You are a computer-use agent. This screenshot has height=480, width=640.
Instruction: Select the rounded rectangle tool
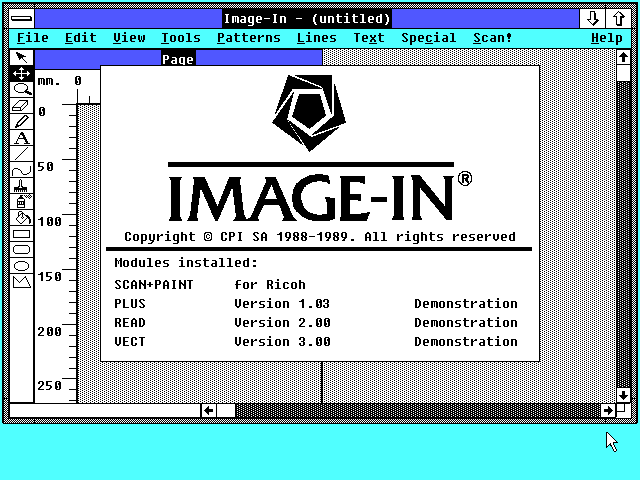(22, 250)
